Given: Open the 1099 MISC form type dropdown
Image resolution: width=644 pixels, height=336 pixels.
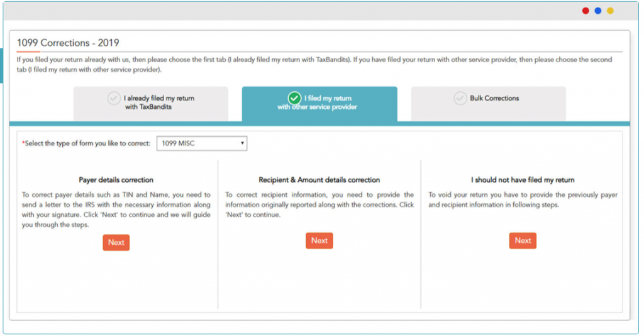Looking at the screenshot, I should pyautogui.click(x=202, y=143).
